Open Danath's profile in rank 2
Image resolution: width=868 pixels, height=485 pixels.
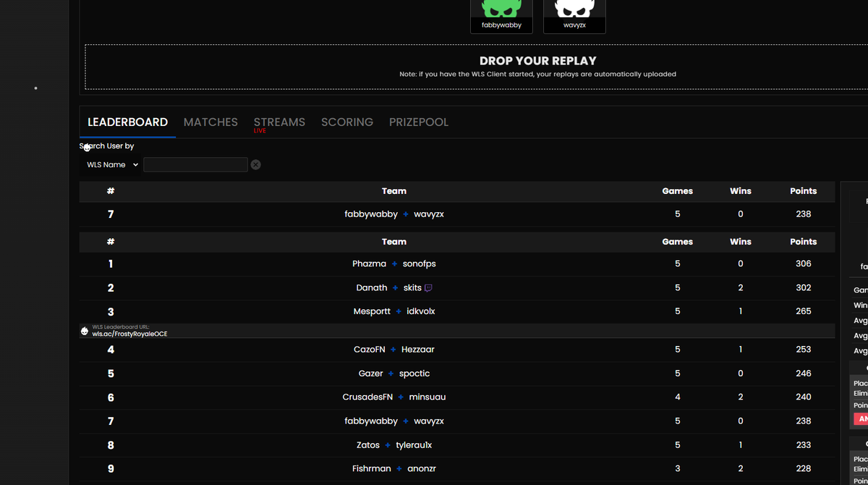[372, 288]
